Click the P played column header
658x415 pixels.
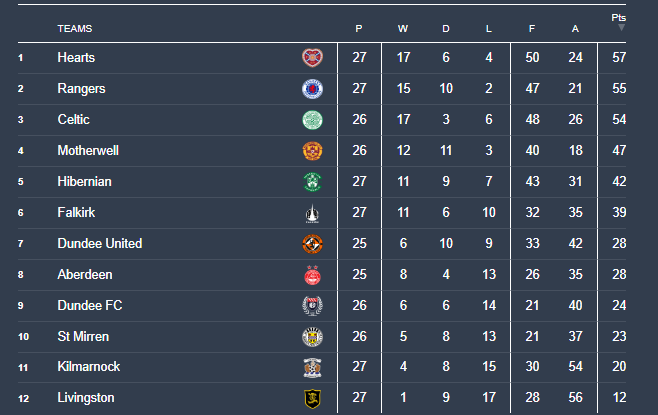coord(359,28)
